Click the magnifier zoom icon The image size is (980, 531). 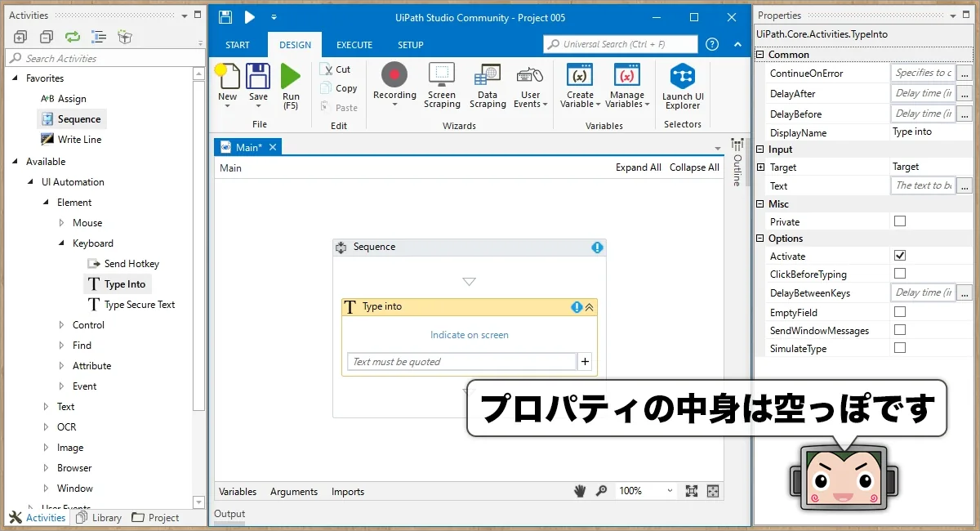click(601, 491)
